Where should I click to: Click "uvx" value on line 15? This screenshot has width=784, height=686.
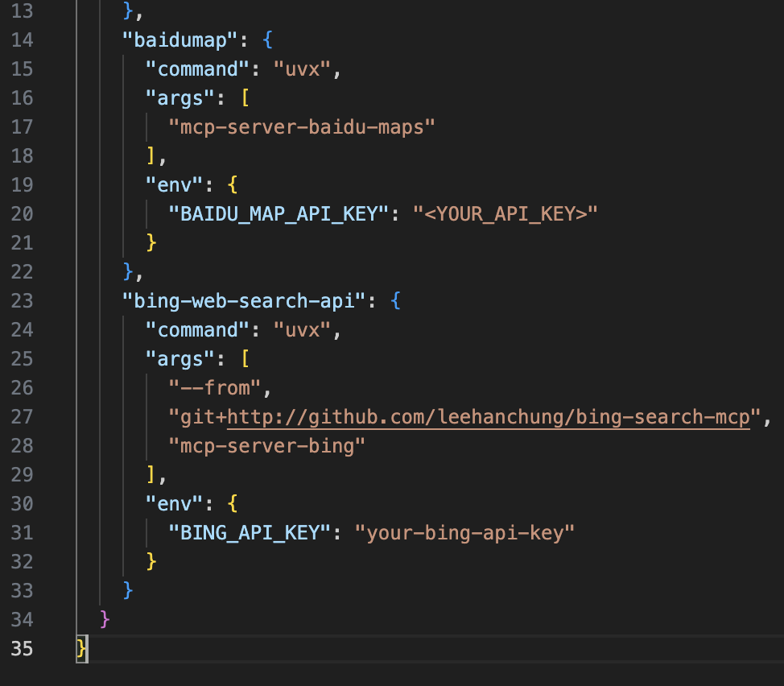(x=302, y=69)
